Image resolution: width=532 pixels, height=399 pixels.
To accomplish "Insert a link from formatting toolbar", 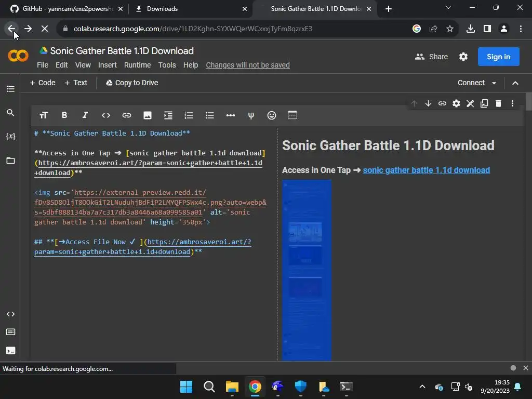I will pyautogui.click(x=127, y=115).
